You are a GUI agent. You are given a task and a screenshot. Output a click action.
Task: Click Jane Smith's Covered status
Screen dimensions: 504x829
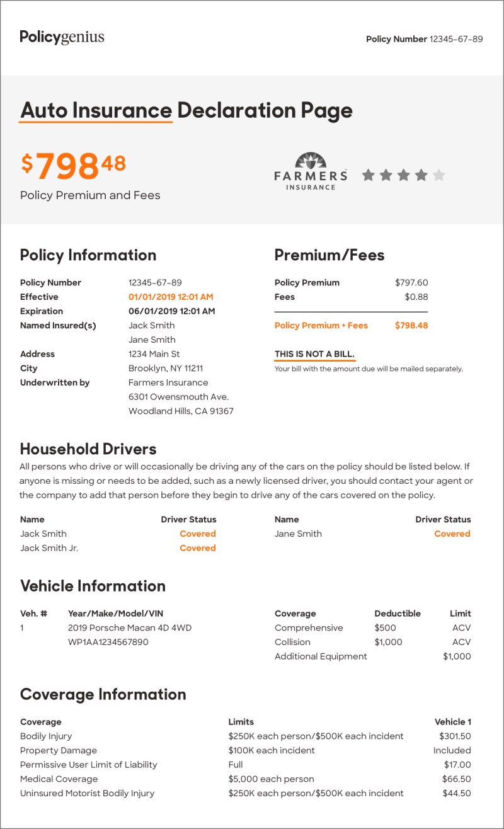tap(452, 534)
